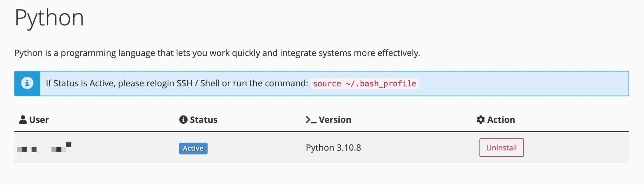Viewport: 644px width, 185px height.
Task: Select the Active status badge
Action: click(x=193, y=148)
